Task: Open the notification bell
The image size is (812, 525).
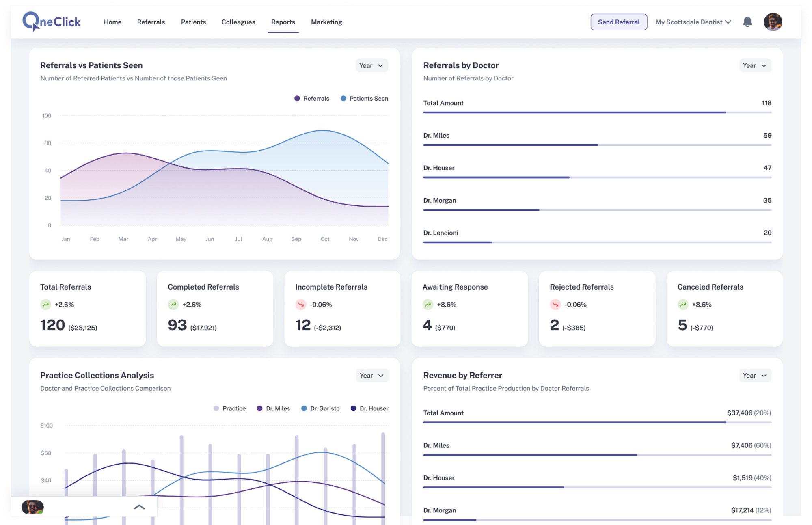Action: tap(747, 22)
